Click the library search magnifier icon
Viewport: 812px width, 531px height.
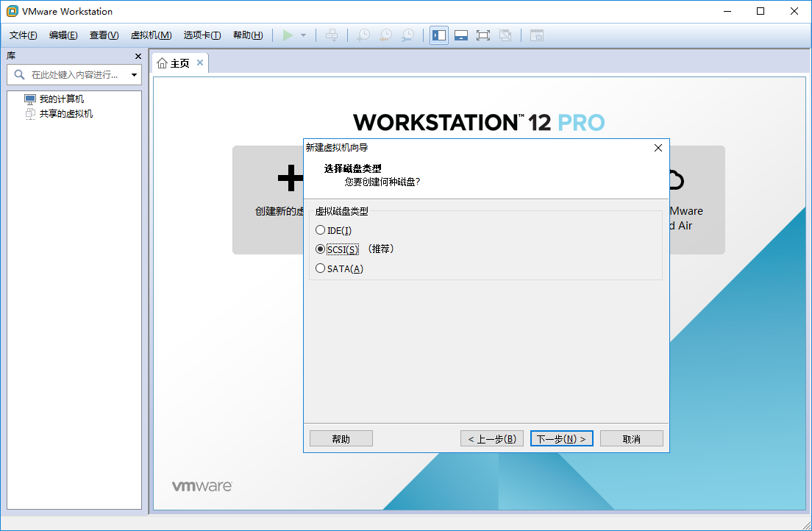coord(19,74)
